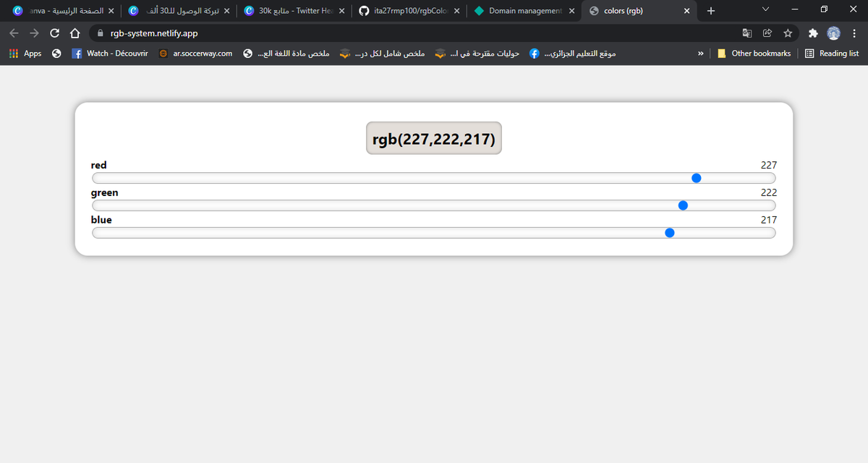868x463 pixels.
Task: Switch to the 30k Twitter Header tab
Action: click(x=294, y=11)
